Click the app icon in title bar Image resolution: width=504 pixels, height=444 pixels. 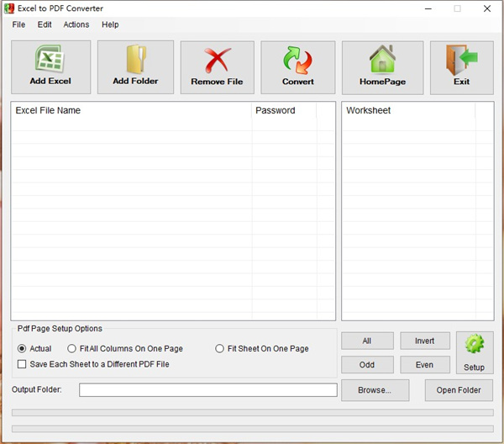9,8
